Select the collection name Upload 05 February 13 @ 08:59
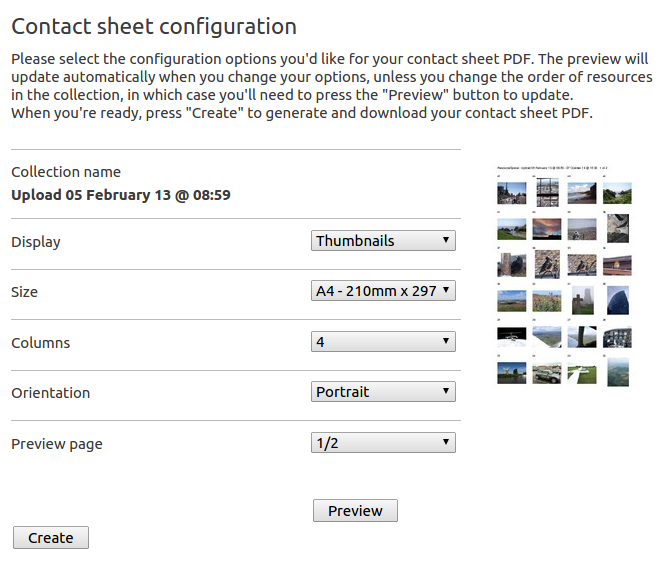This screenshot has width=671, height=561. (121, 195)
